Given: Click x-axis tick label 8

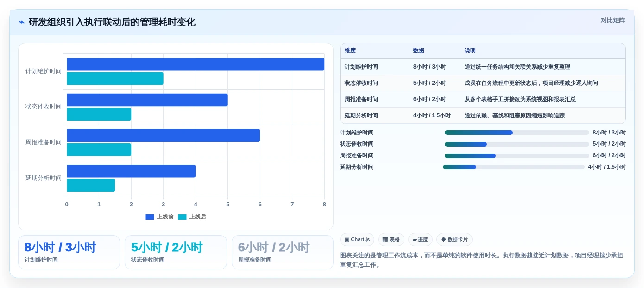Looking at the screenshot, I should (x=324, y=205).
